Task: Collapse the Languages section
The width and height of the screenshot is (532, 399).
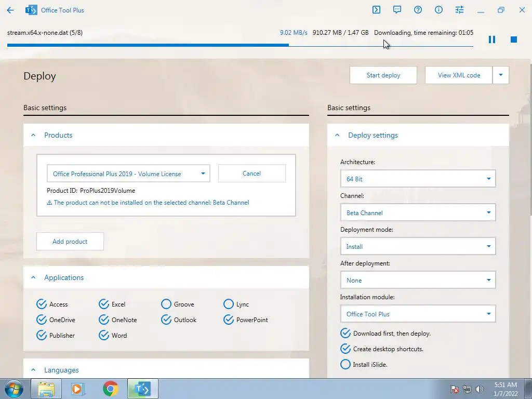Action: 33,370
